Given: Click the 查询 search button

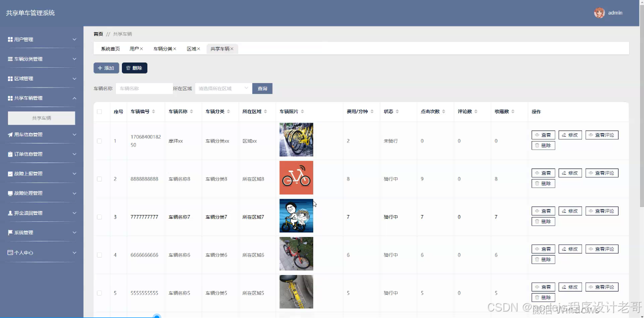Looking at the screenshot, I should point(262,88).
